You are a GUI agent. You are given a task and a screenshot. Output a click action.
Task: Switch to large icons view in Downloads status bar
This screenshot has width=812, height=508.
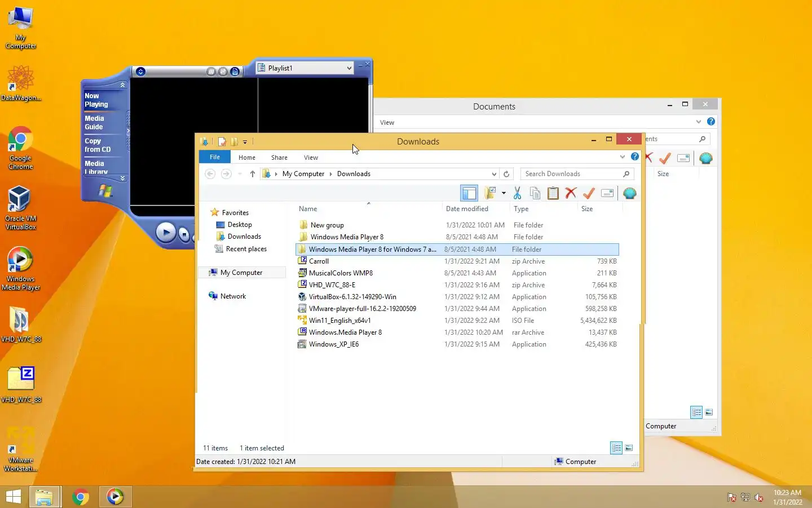(x=629, y=448)
